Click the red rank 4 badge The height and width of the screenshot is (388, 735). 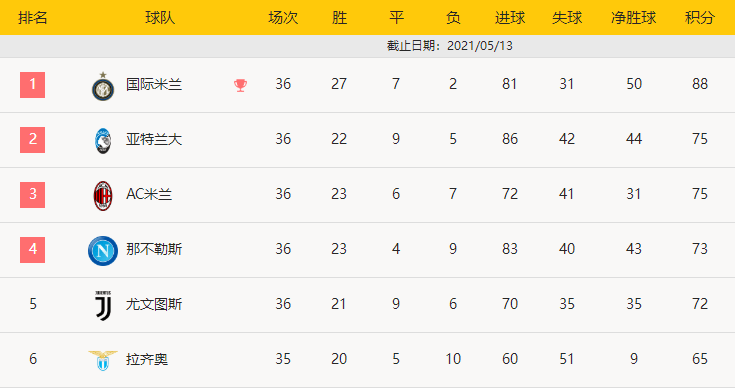click(32, 250)
